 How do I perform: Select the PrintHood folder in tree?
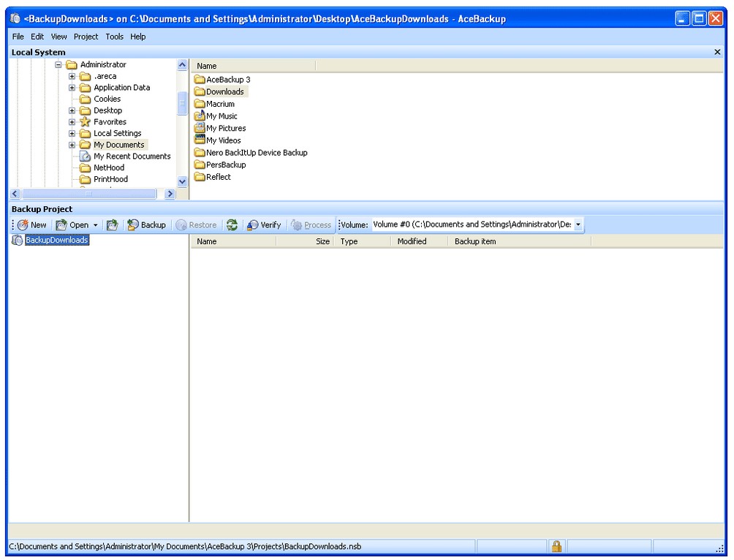pyautogui.click(x=110, y=179)
